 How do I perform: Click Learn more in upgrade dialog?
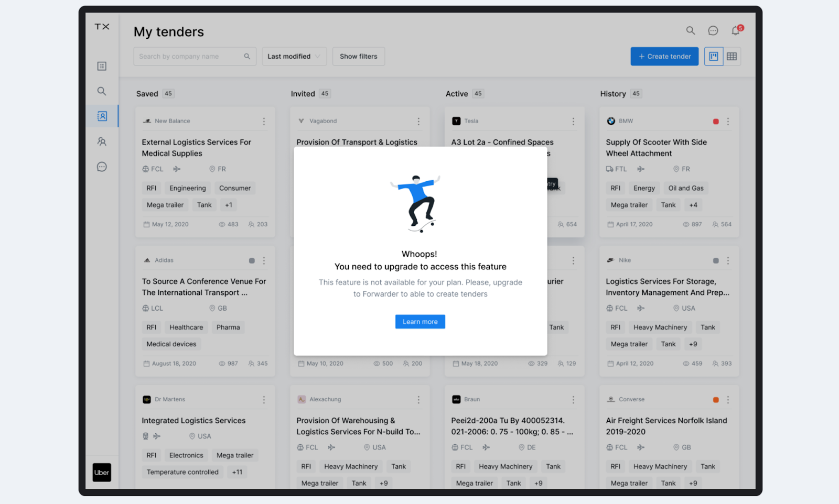pos(420,322)
